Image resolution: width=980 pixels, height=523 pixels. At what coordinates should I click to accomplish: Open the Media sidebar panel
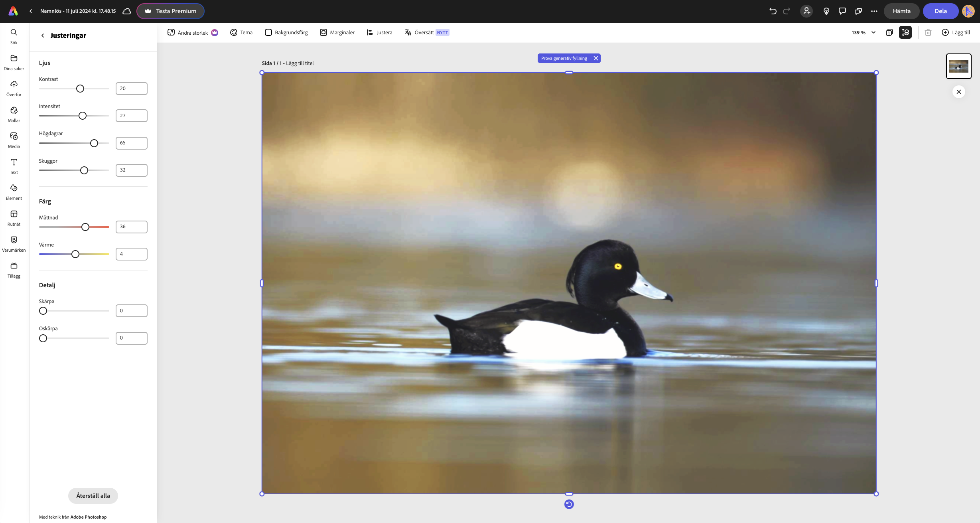click(14, 140)
